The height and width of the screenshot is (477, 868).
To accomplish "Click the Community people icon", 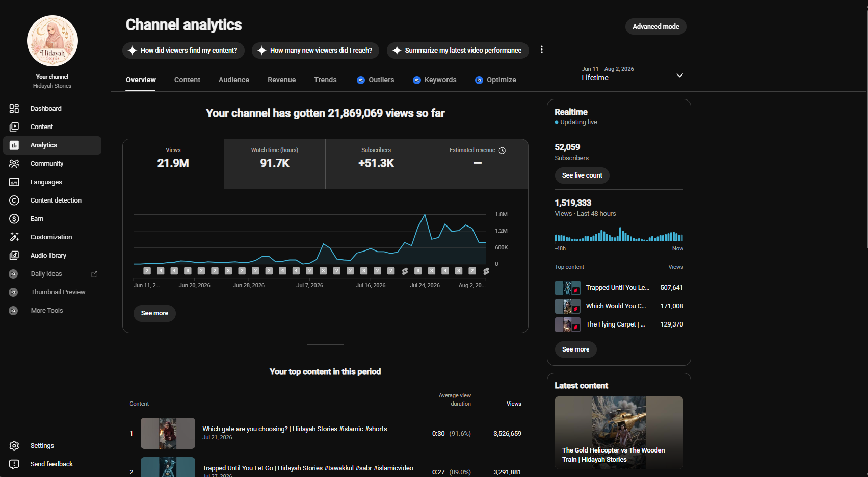I will tap(14, 163).
